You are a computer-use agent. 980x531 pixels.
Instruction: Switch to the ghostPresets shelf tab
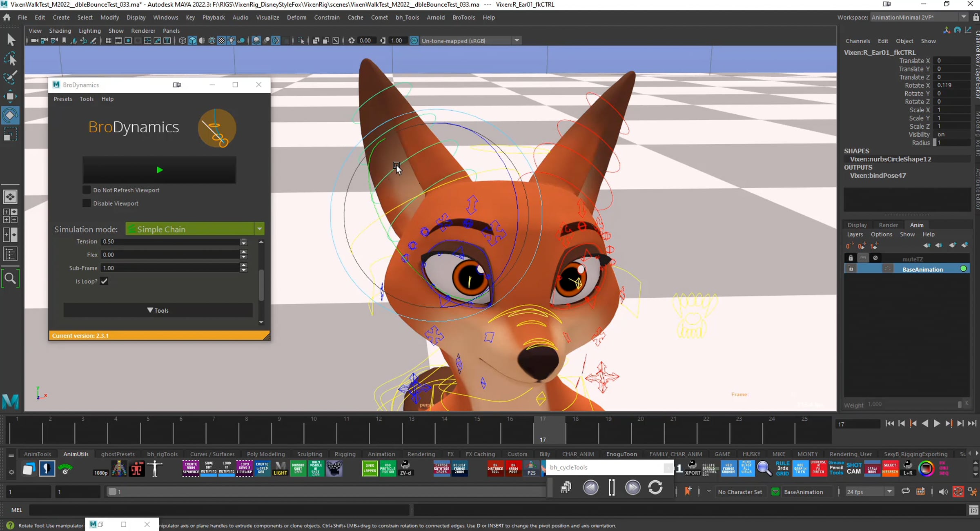[x=118, y=454]
